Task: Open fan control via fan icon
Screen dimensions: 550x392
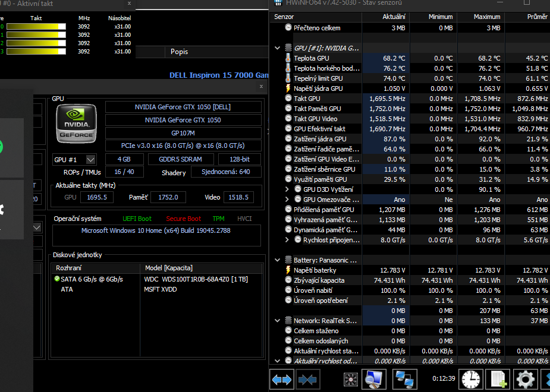Action: coord(351,378)
